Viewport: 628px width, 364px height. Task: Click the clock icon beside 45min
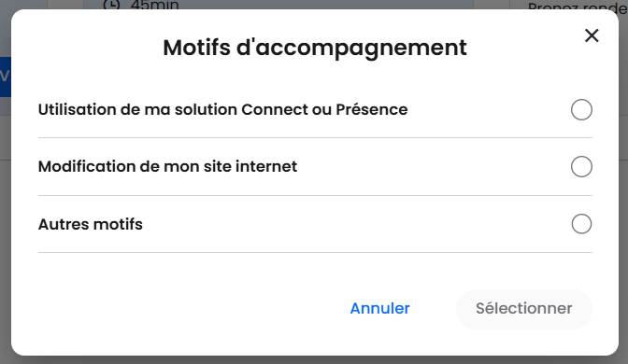coord(111,5)
